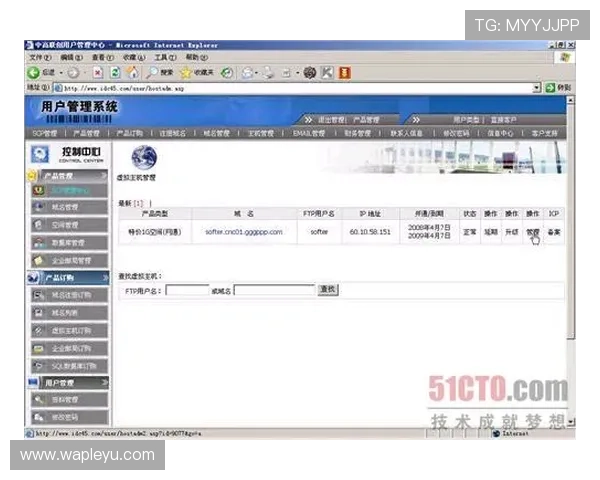
Task: Collapse the 用户管理 sidebar section header
Action: [68, 382]
